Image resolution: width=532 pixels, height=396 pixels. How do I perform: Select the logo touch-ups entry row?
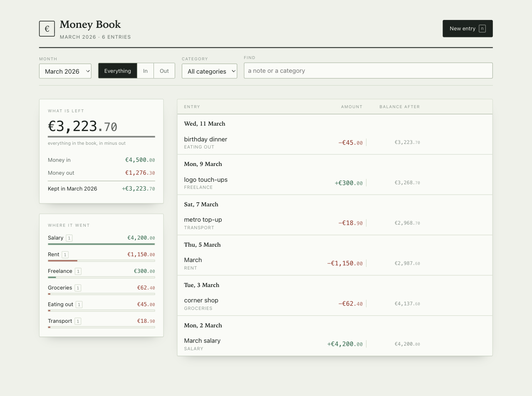point(335,183)
